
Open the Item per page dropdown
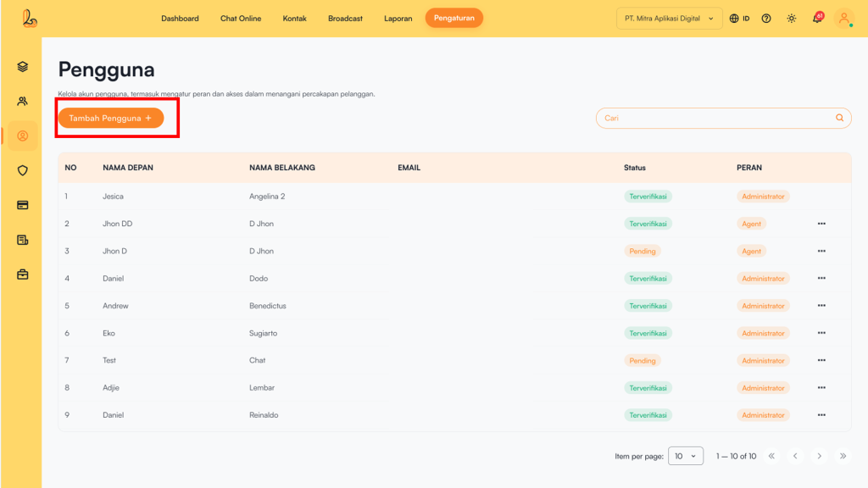coord(685,456)
